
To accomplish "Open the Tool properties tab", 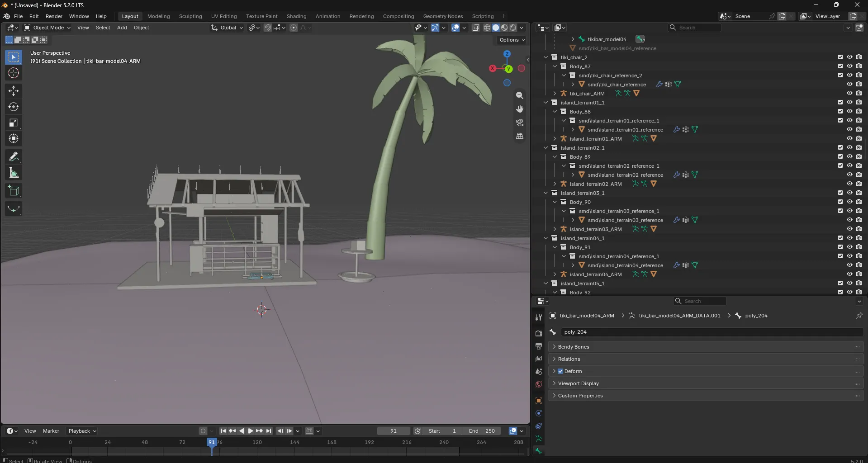I will pos(538,317).
